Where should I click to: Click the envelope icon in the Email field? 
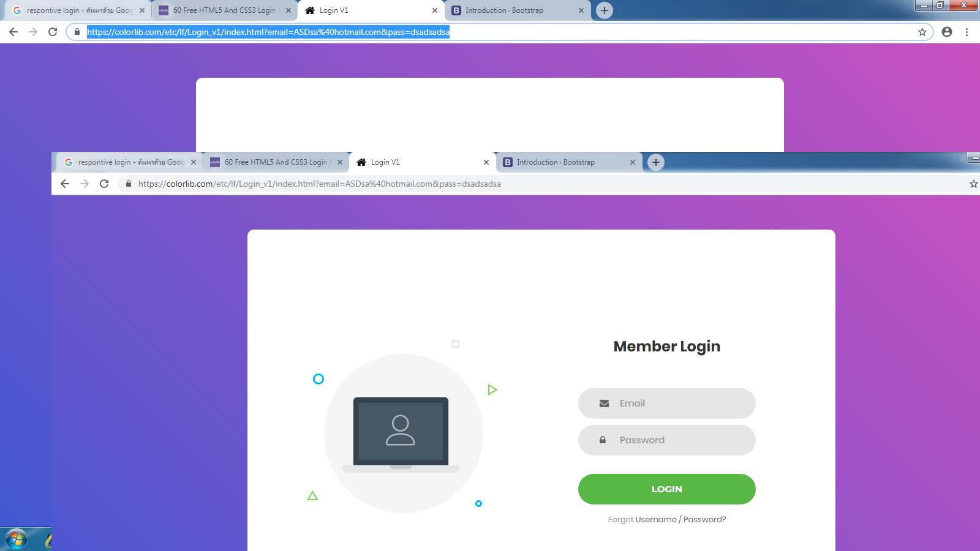click(603, 403)
